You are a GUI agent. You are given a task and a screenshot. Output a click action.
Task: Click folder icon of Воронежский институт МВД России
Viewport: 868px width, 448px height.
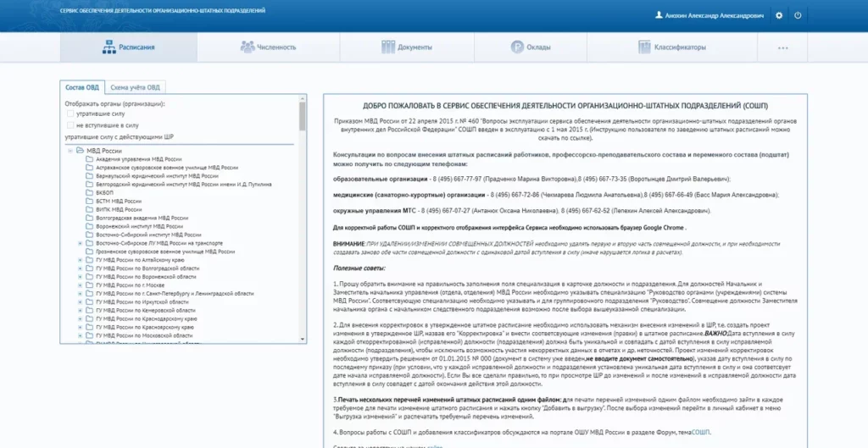click(x=89, y=226)
